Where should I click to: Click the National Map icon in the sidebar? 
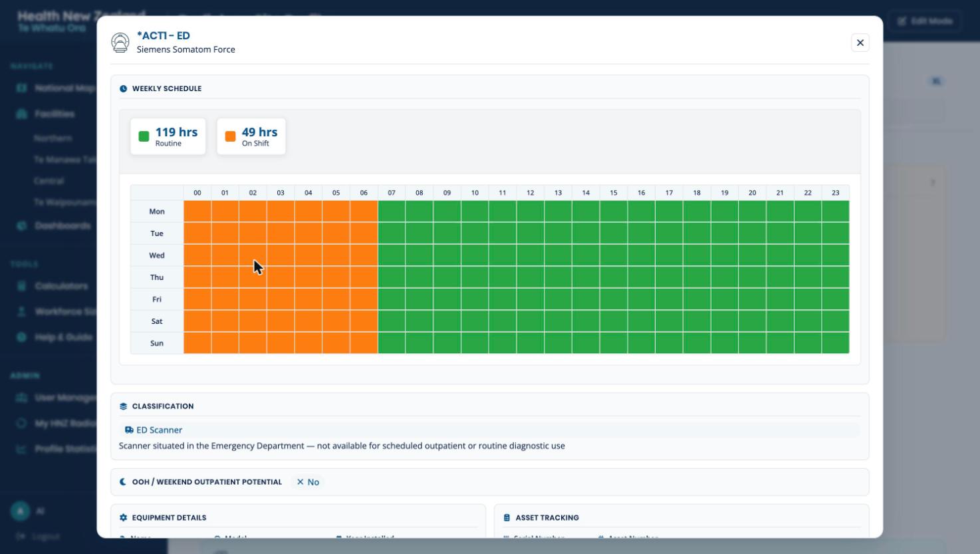(x=21, y=88)
